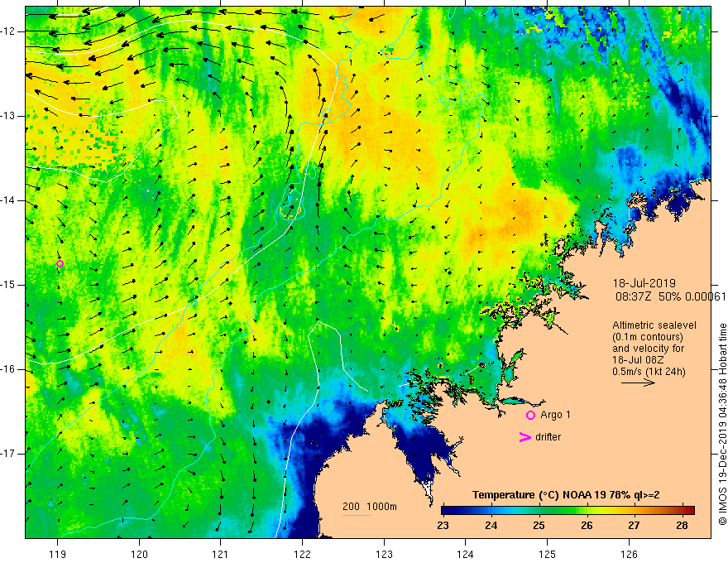
Task: Click the 0.5m/s velocity scale arrow
Action: coord(638,383)
